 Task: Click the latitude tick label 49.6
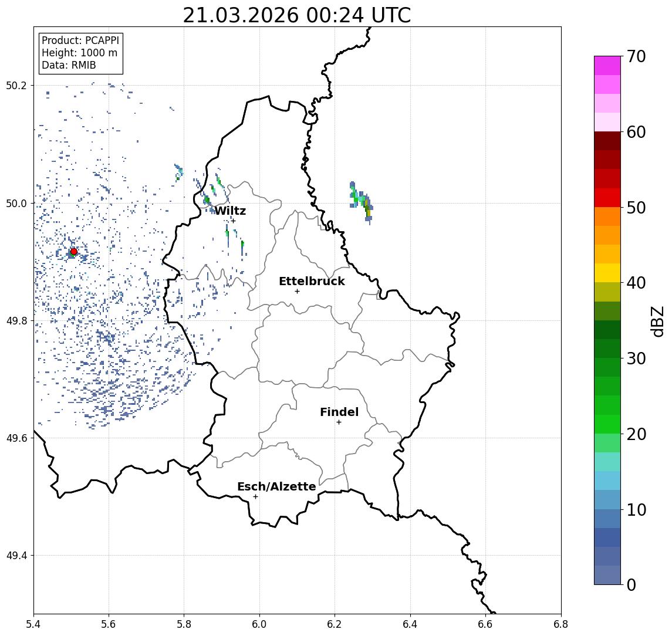[16, 438]
